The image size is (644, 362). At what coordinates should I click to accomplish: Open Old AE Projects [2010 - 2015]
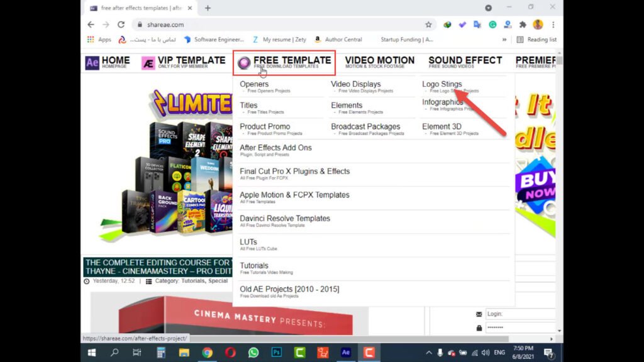coord(289,289)
